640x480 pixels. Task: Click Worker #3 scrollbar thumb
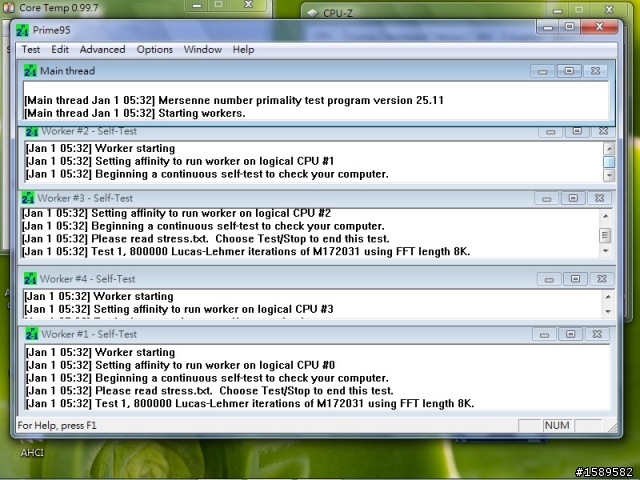tap(605, 236)
